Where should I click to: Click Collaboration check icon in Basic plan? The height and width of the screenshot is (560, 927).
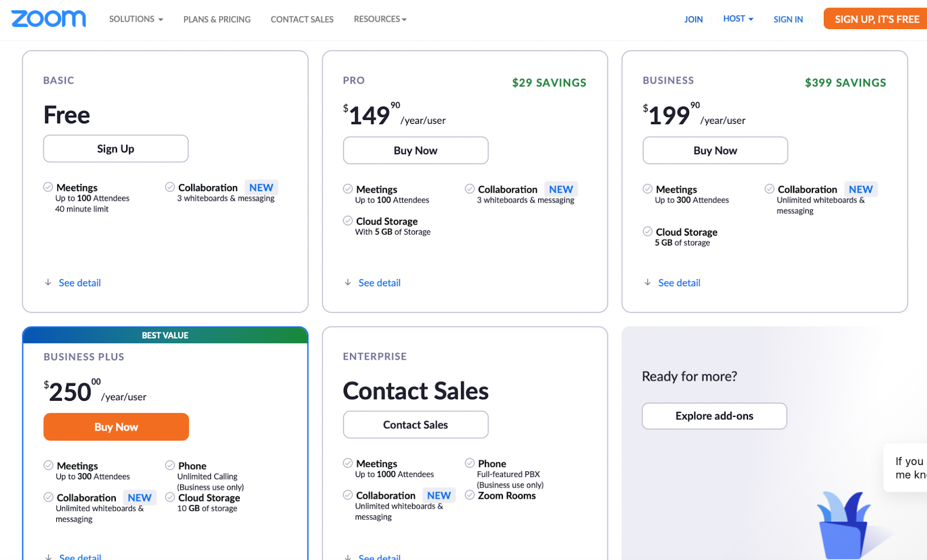170,187
